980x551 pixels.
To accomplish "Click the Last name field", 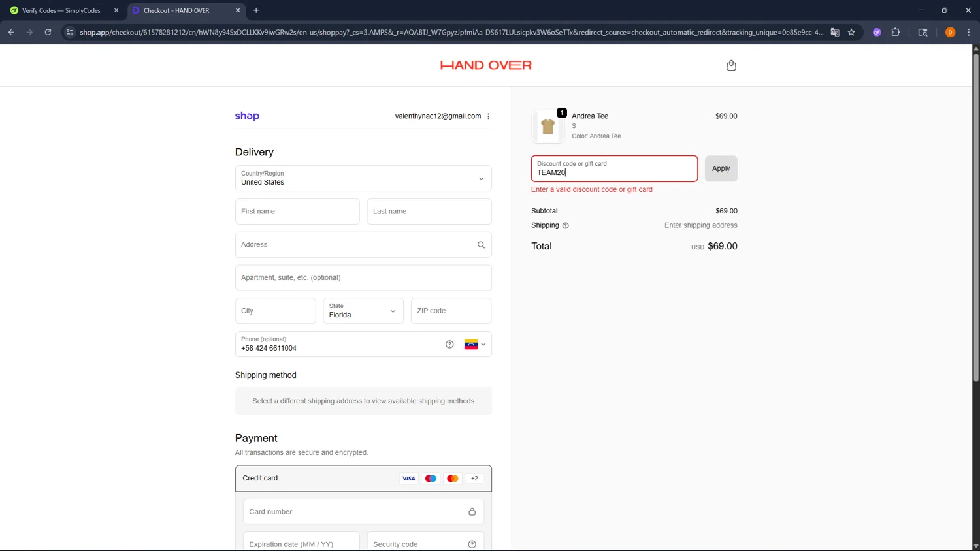I will point(429,212).
